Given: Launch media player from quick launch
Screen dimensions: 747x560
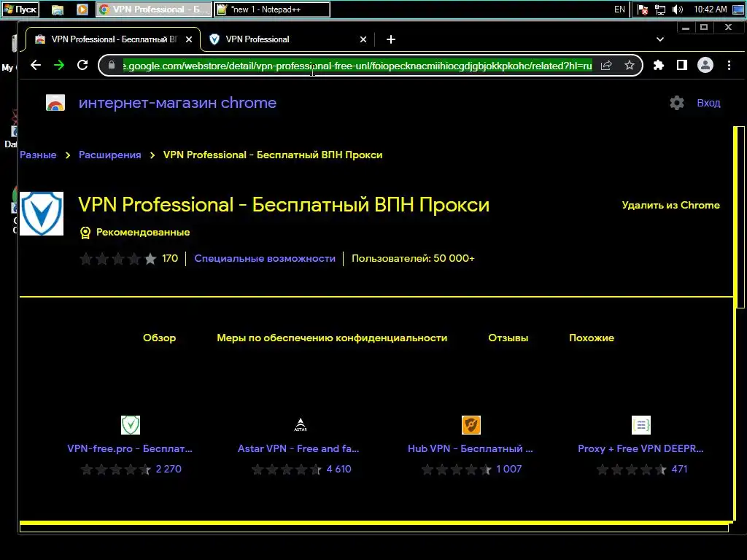Looking at the screenshot, I should (82, 9).
